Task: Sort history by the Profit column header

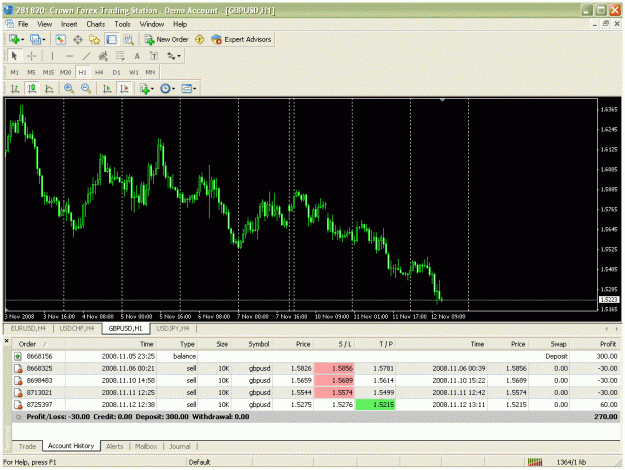Action: pyautogui.click(x=608, y=344)
